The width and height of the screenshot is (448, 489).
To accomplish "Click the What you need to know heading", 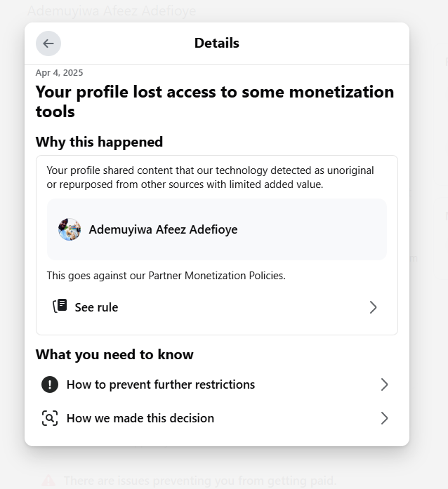I will pos(114,354).
